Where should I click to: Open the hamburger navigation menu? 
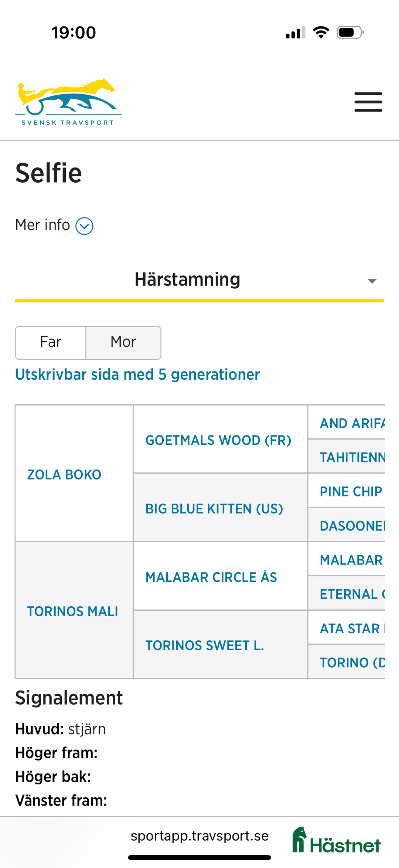[x=368, y=102]
